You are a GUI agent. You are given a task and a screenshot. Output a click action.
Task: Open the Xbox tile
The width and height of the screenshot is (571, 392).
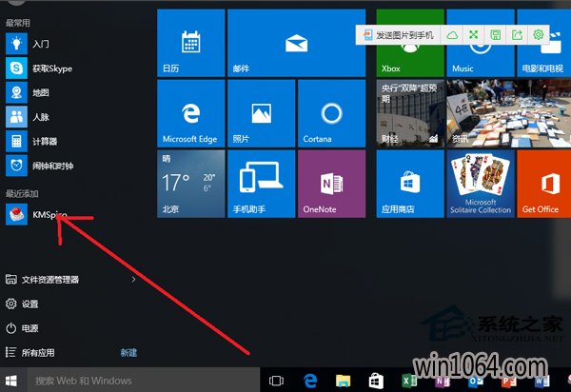tap(410, 43)
